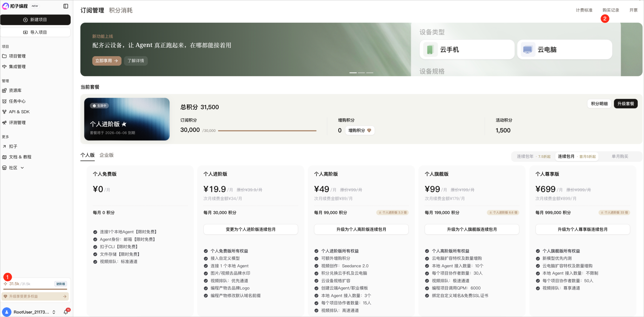This screenshot has width=644, height=317.
Task: Click 升级为个人高阶版连续包月
Action: (x=361, y=229)
